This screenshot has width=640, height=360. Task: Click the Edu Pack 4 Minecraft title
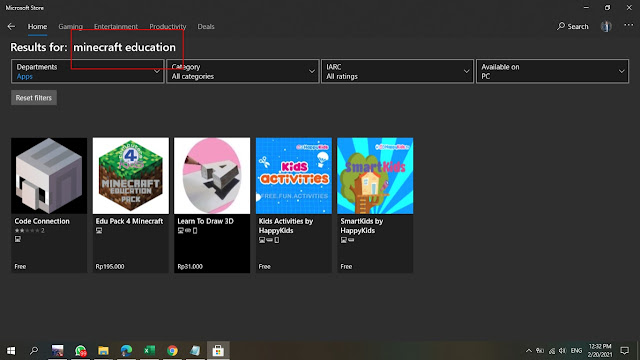129,221
